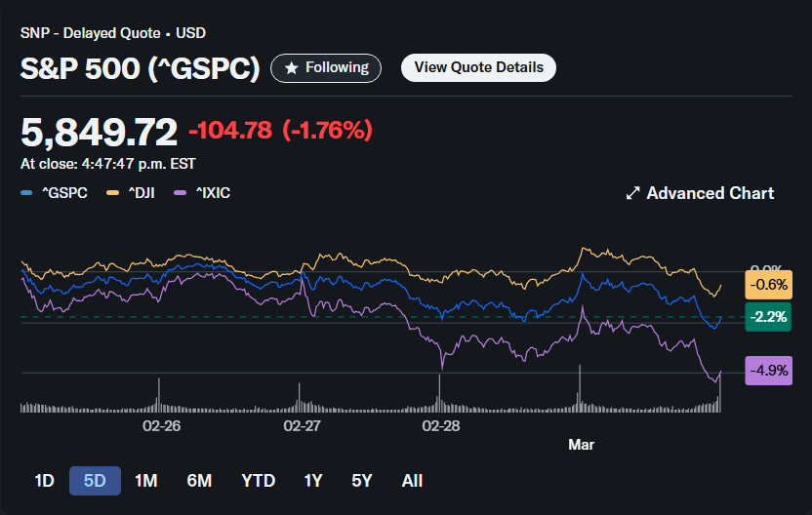Select the 1D time range

(x=44, y=481)
